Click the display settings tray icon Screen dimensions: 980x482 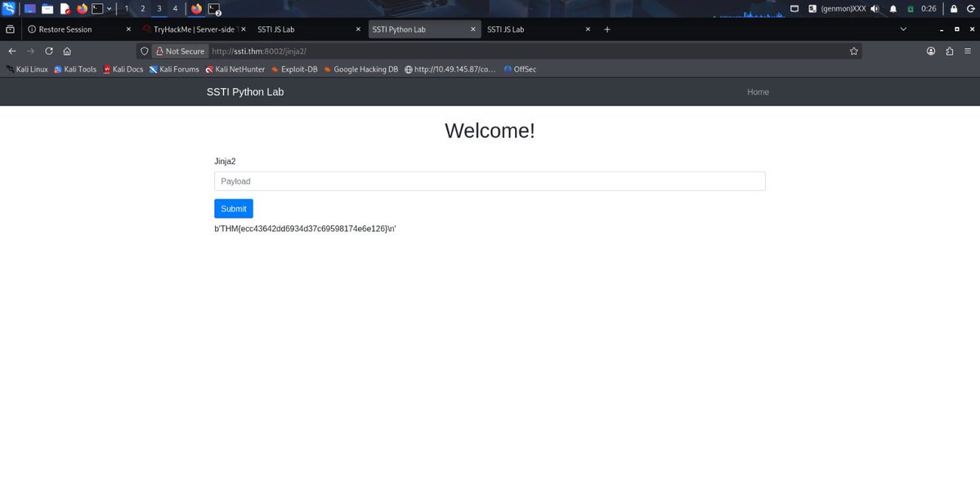pos(794,9)
